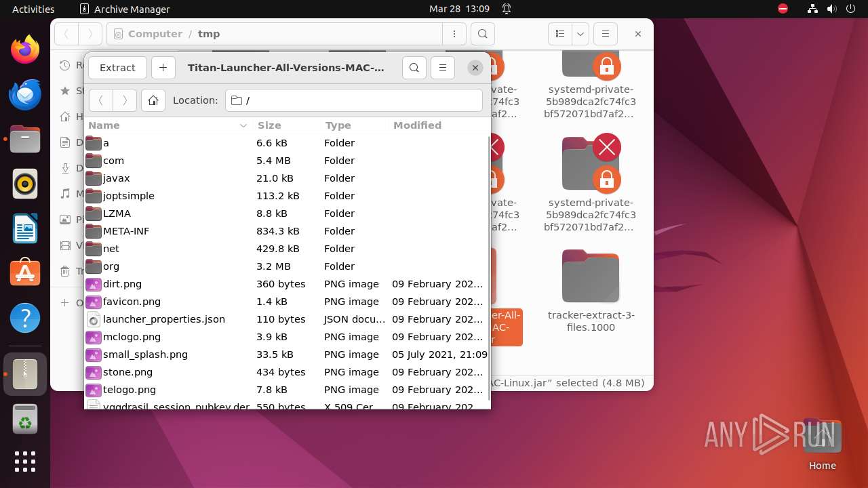Select the 'META-INF' folder
This screenshot has height=488, width=868.
click(x=286, y=231)
